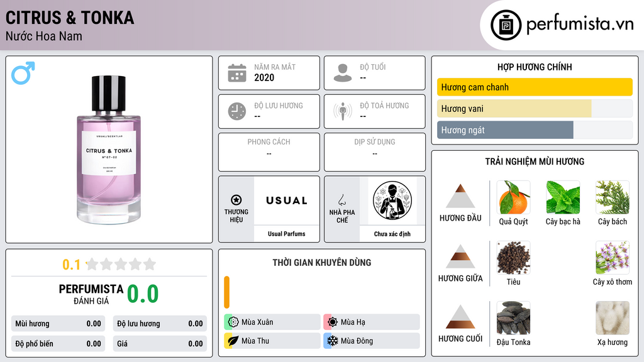Image resolution: width=644 pixels, height=362 pixels.
Task: Click the star badge Thương hiệu icon
Action: click(236, 200)
